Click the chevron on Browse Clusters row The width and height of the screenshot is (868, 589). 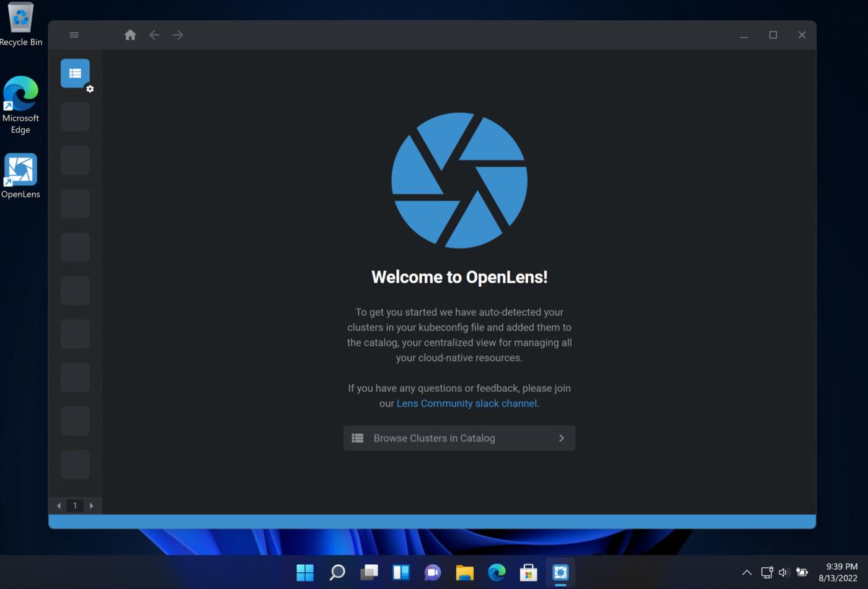click(x=561, y=438)
